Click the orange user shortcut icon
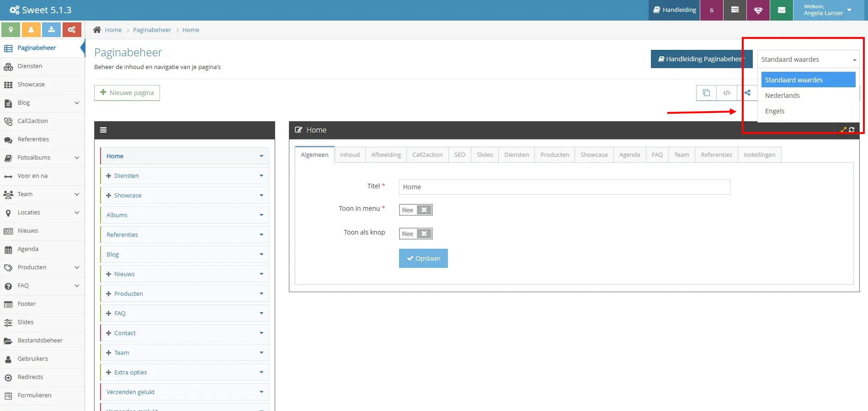Image resolution: width=868 pixels, height=411 pixels. 31,30
